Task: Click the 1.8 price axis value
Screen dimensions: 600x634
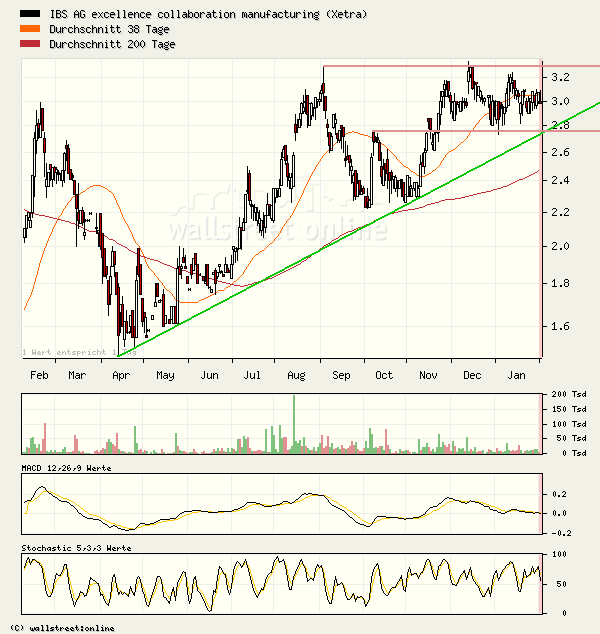Action: click(x=560, y=283)
